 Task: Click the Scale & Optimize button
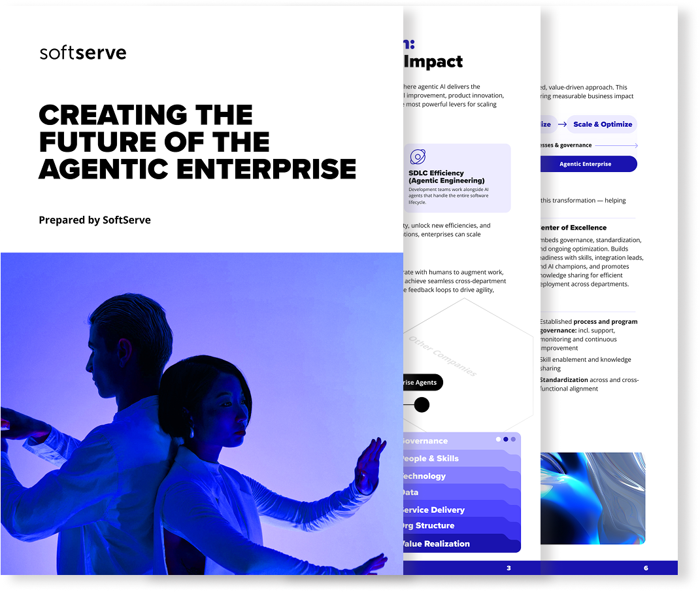click(601, 124)
